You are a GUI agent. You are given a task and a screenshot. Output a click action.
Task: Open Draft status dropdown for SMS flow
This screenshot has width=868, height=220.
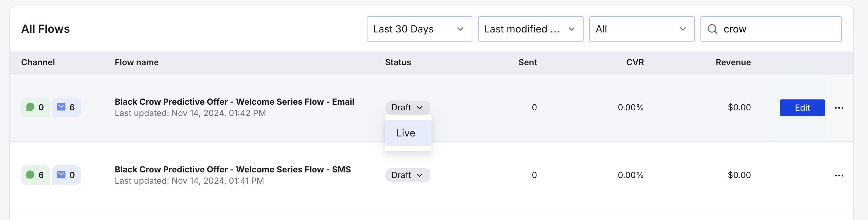pos(407,175)
